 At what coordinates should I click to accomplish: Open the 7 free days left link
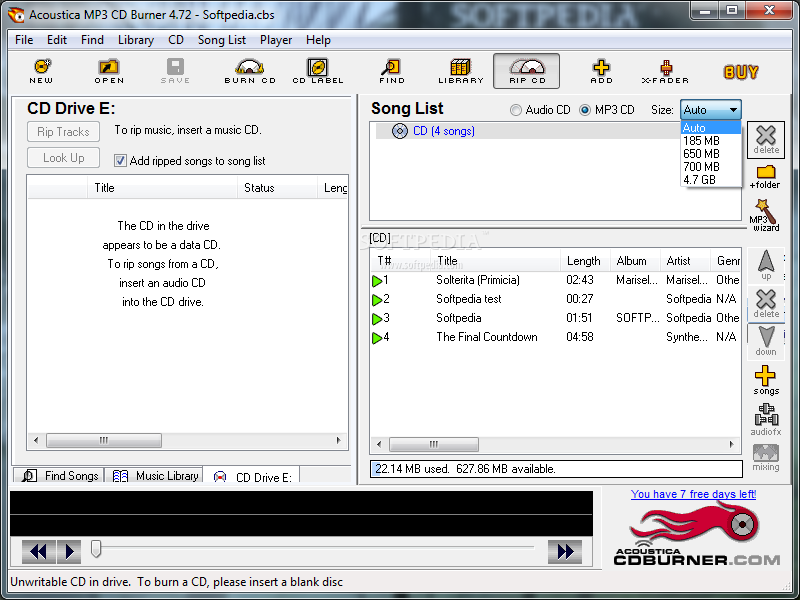693,494
